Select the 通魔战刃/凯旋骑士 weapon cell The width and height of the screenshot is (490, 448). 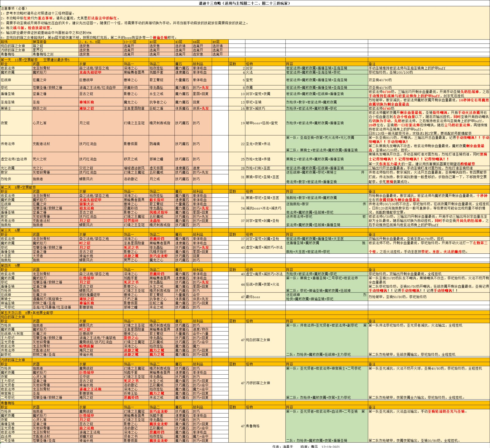47,299
